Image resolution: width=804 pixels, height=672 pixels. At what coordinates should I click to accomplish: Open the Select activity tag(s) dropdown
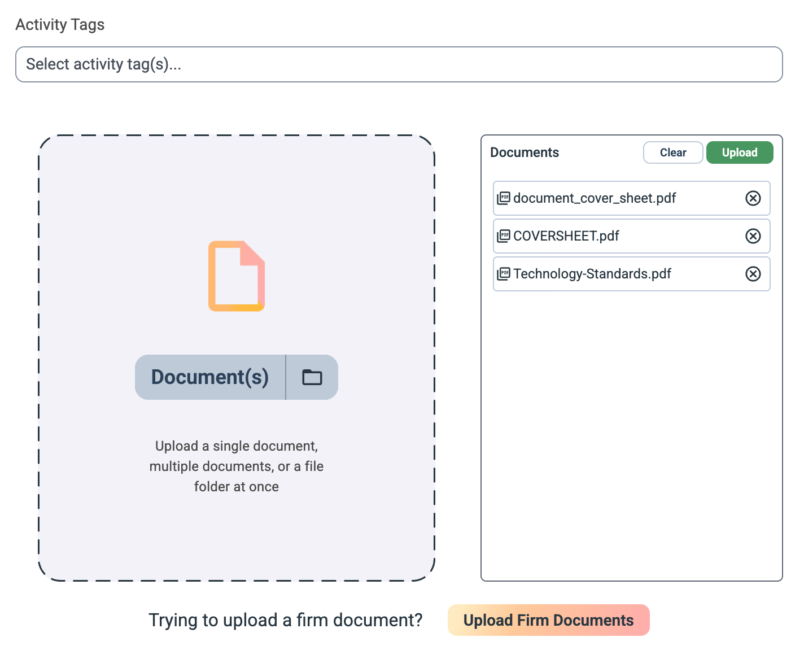point(399,64)
